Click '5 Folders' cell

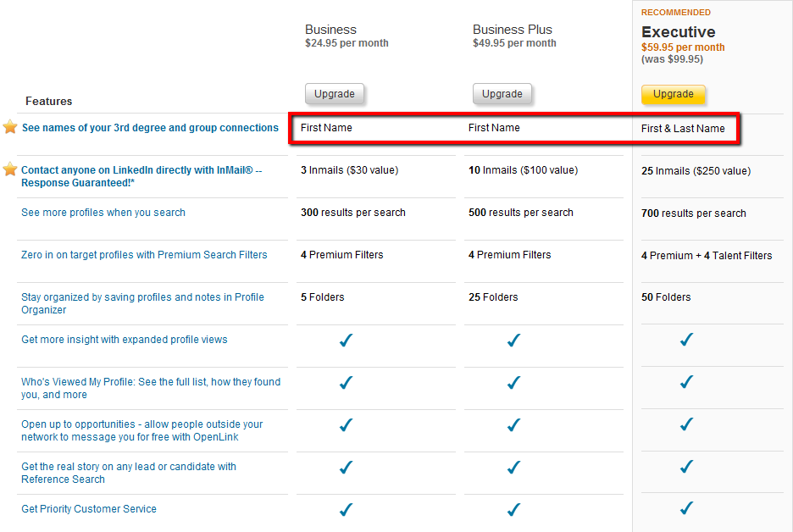(322, 297)
